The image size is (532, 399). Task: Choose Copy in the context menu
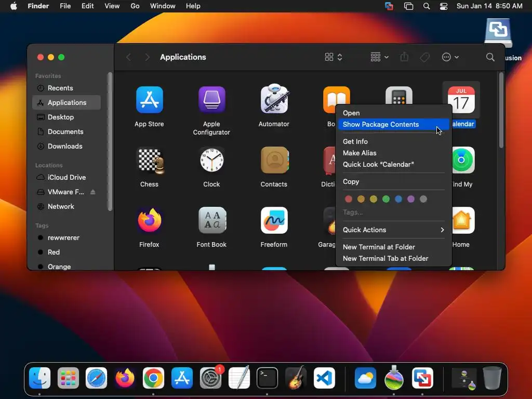(x=394, y=181)
